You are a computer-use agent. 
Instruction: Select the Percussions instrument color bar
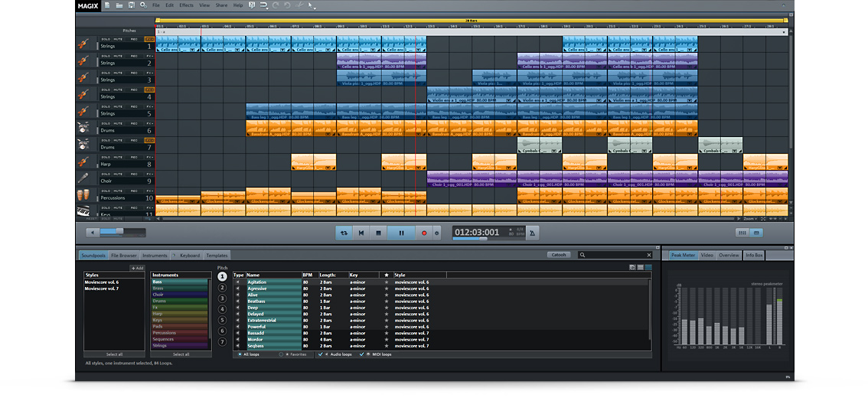click(x=179, y=333)
